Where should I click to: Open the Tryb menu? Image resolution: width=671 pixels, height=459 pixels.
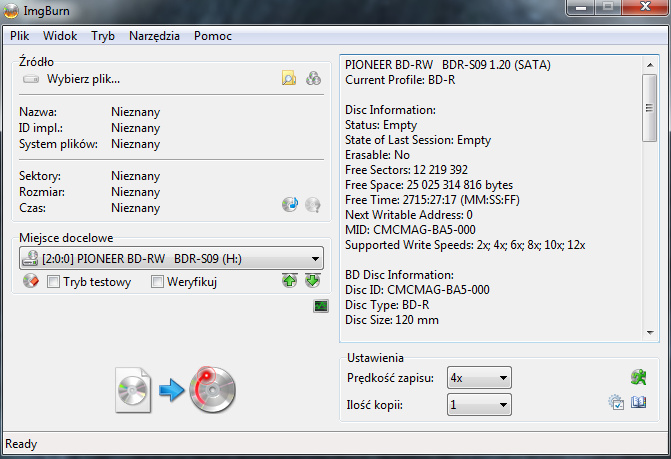[103, 36]
